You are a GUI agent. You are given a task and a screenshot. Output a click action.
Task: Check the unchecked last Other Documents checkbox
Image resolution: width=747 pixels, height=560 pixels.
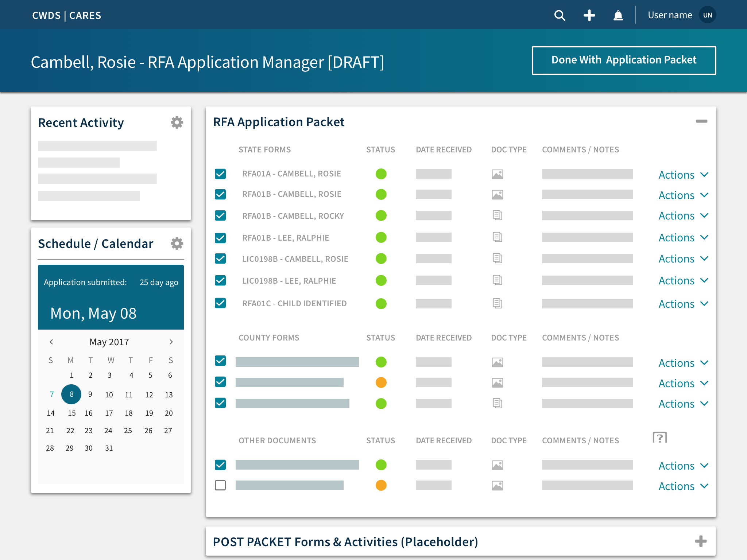(220, 485)
